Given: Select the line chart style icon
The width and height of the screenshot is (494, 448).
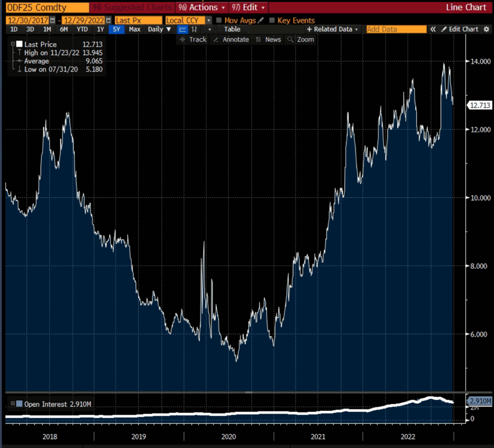Looking at the screenshot, I should click(x=182, y=29).
